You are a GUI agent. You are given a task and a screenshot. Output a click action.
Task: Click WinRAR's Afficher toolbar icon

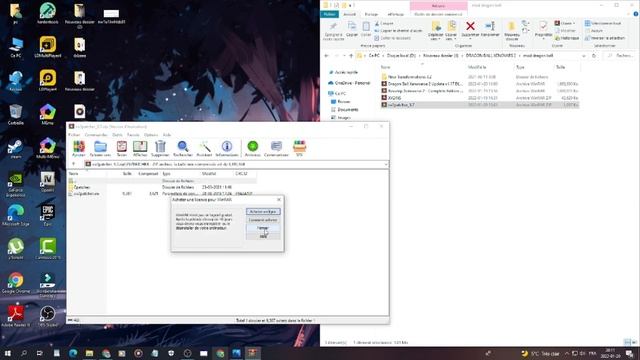click(140, 147)
